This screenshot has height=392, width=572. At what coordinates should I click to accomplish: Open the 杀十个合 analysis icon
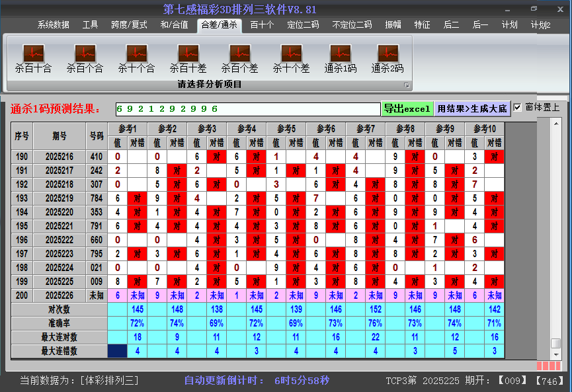coord(136,58)
